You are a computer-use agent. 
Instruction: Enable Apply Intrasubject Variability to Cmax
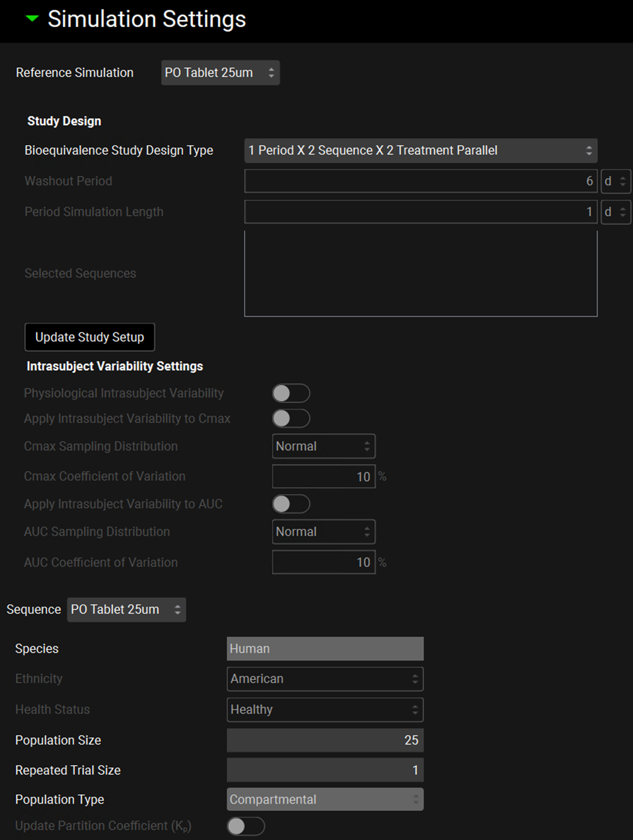click(x=291, y=418)
